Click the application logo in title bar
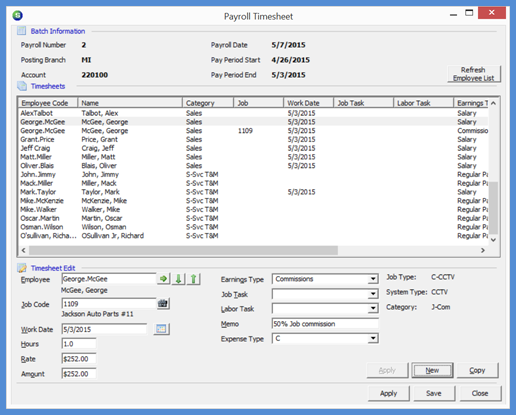The width and height of the screenshot is (516, 415). pyautogui.click(x=18, y=15)
